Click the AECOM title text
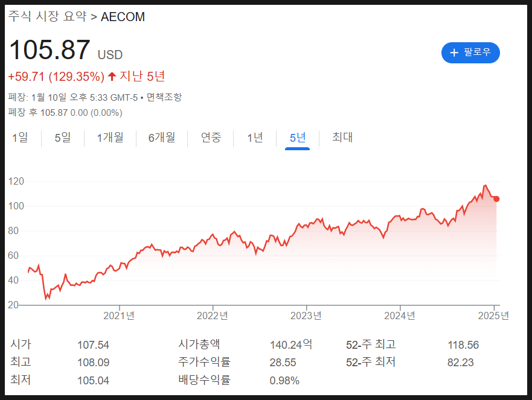Image resolution: width=532 pixels, height=400 pixels. (123, 17)
